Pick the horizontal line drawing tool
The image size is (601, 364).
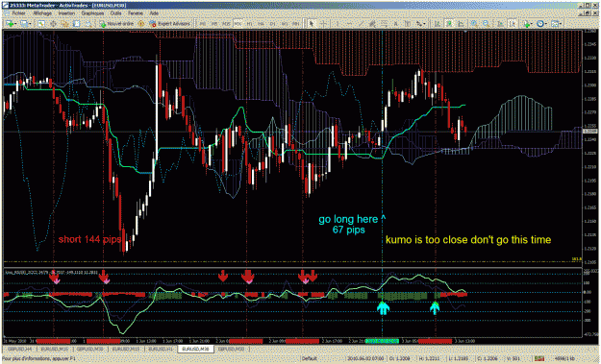(349, 24)
